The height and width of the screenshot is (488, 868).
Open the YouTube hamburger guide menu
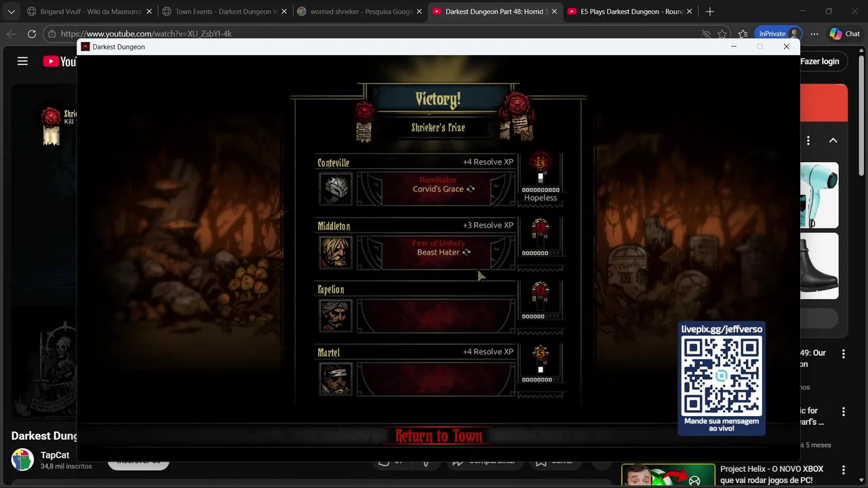(x=22, y=61)
